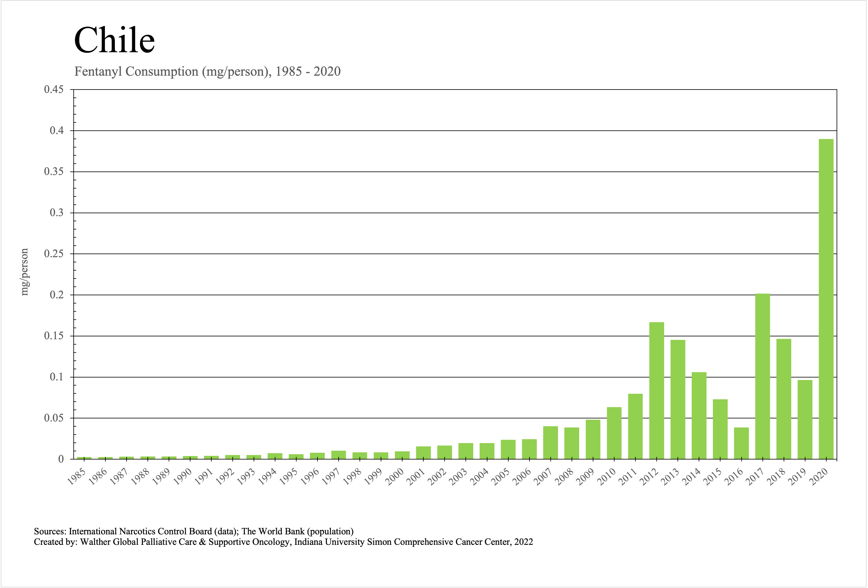Click the Sources citation line
This screenshot has width=868, height=588.
[x=194, y=531]
